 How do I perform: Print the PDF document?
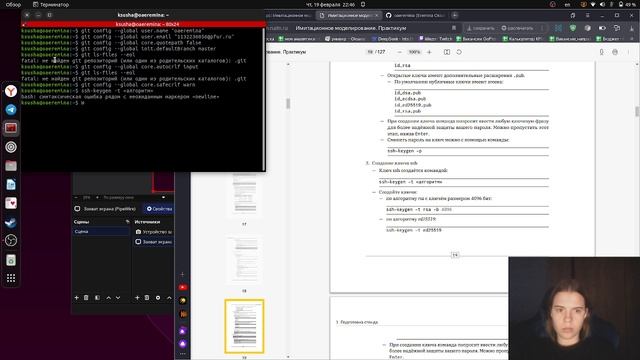[615, 52]
